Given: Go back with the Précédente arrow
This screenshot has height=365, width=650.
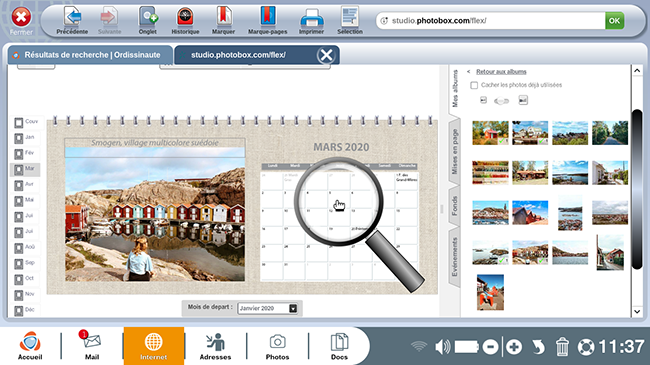Looking at the screenshot, I should (72, 21).
